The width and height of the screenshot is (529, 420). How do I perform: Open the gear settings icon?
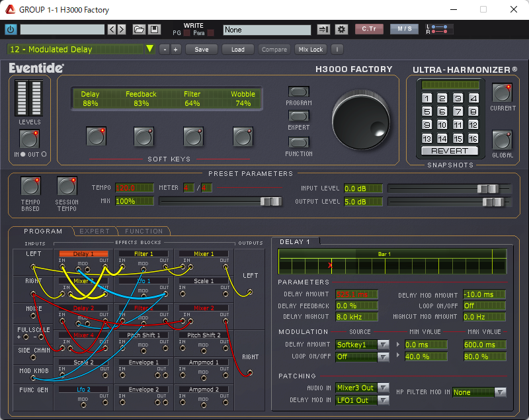(341, 29)
